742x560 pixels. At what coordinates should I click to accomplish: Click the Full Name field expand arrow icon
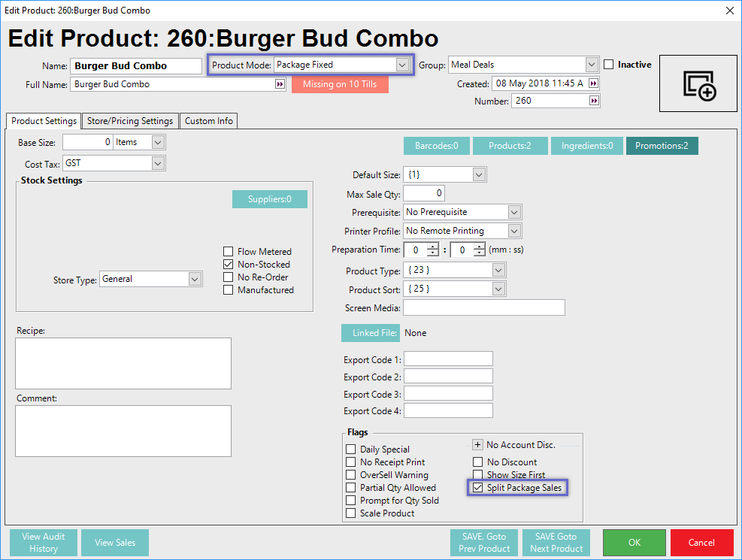[x=280, y=84]
